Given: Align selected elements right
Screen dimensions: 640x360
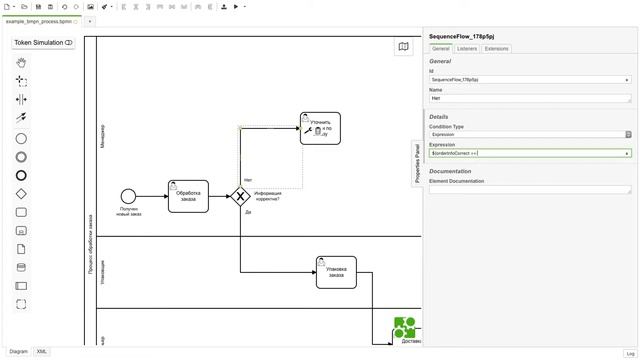Looking at the screenshot, I should click(x=148, y=7).
